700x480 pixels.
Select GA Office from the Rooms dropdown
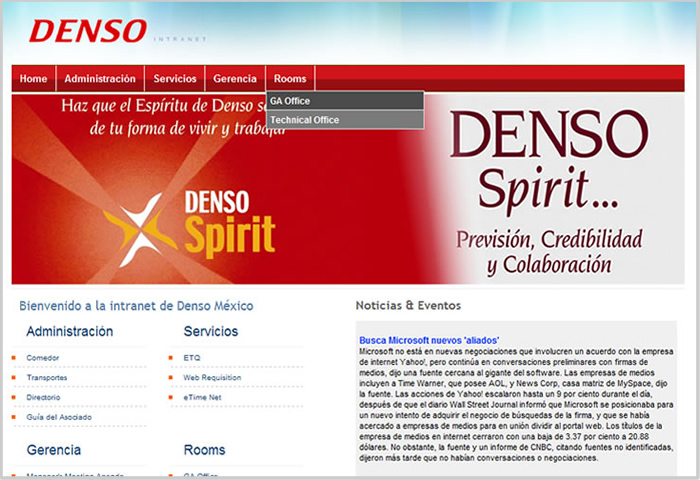pyautogui.click(x=345, y=101)
